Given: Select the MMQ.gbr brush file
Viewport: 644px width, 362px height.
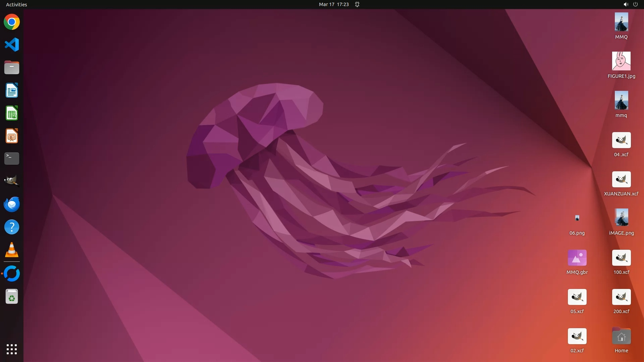Looking at the screenshot, I should coord(577,258).
